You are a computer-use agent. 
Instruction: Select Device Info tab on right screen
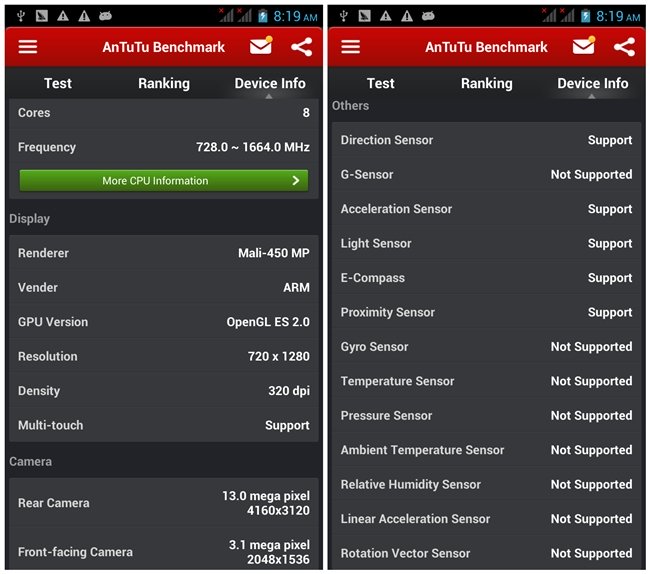point(593,83)
